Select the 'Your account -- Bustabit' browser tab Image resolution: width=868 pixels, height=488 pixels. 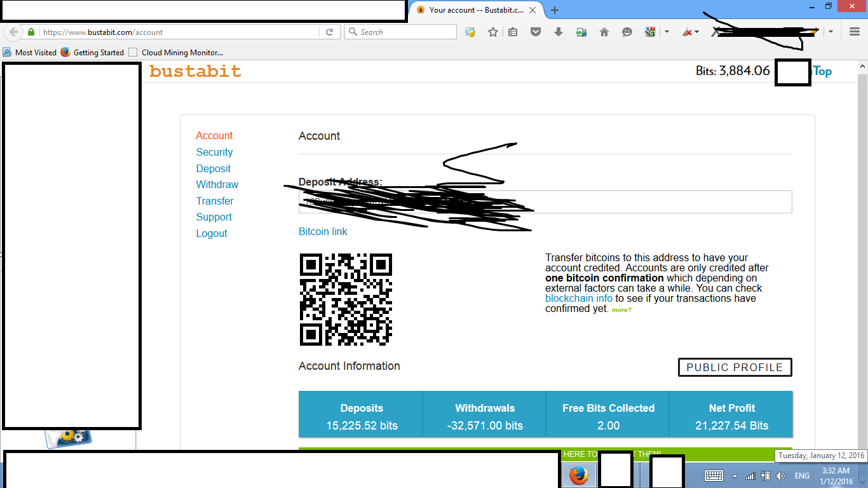tap(476, 10)
